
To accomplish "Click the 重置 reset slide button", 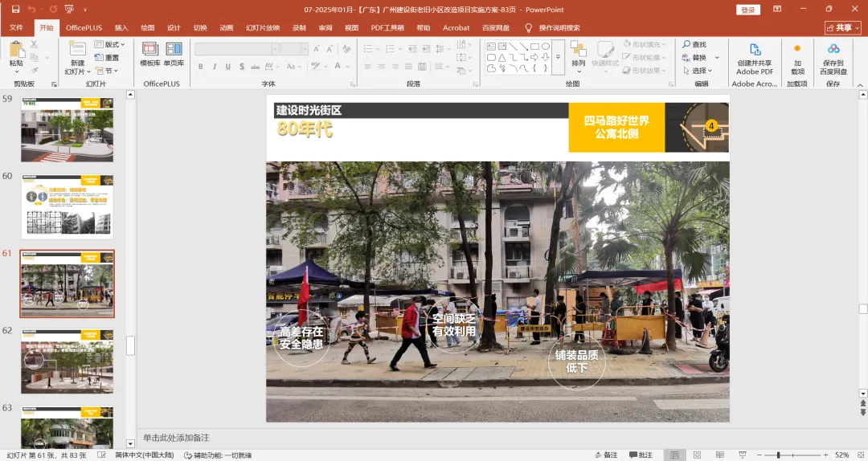I will (x=107, y=58).
